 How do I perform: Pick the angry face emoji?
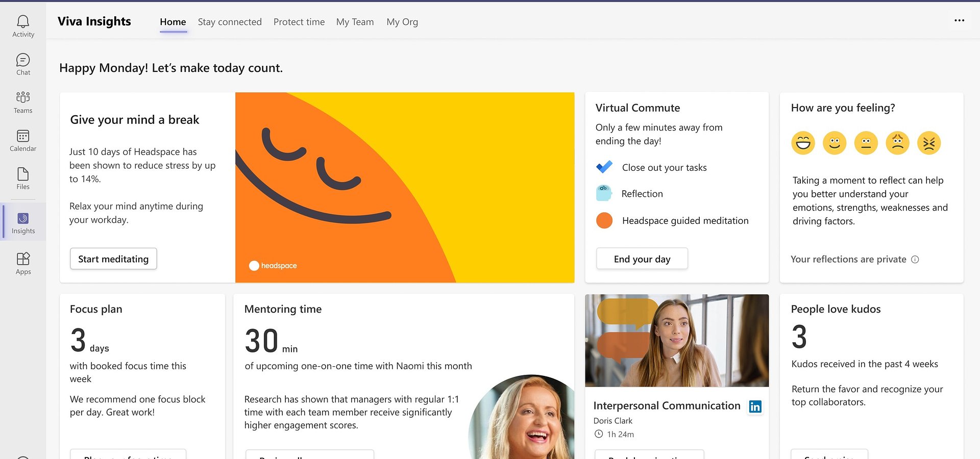click(x=928, y=143)
